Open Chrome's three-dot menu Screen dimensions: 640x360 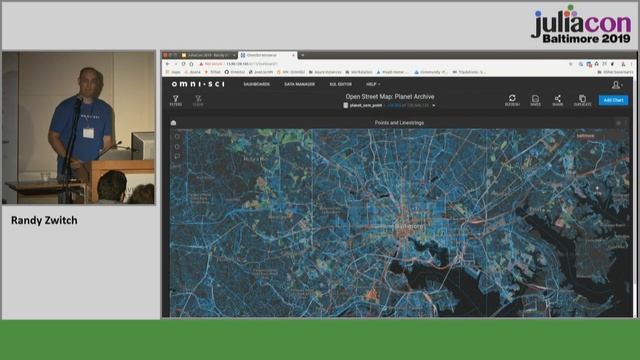631,64
